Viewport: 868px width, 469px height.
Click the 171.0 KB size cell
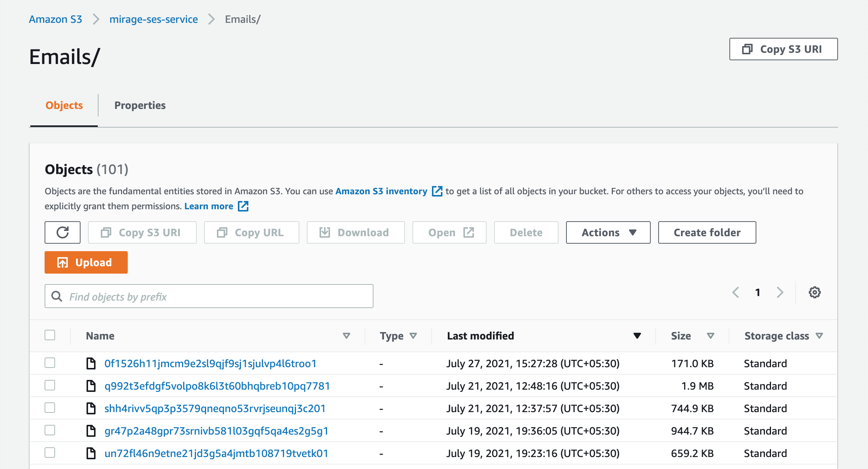pos(692,363)
